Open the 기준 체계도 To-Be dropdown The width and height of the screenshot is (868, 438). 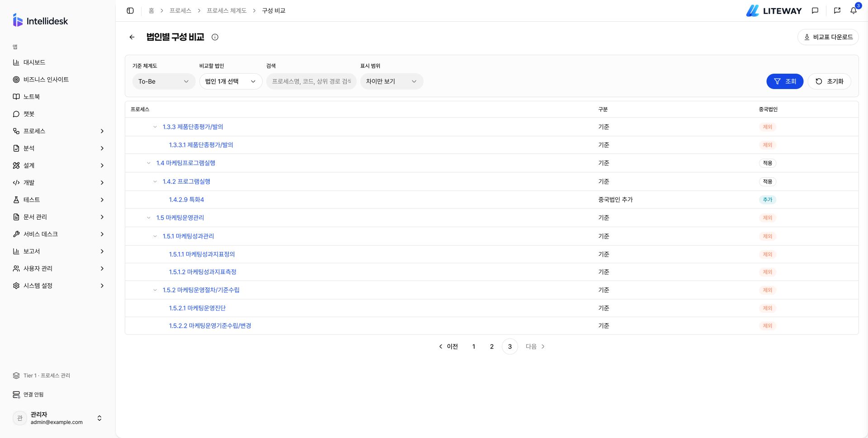[164, 81]
